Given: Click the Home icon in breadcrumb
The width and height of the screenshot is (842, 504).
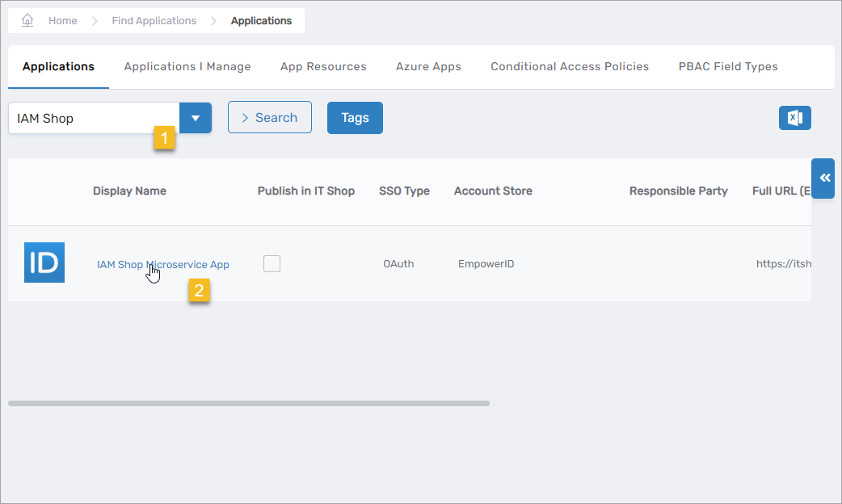Looking at the screenshot, I should point(27,20).
